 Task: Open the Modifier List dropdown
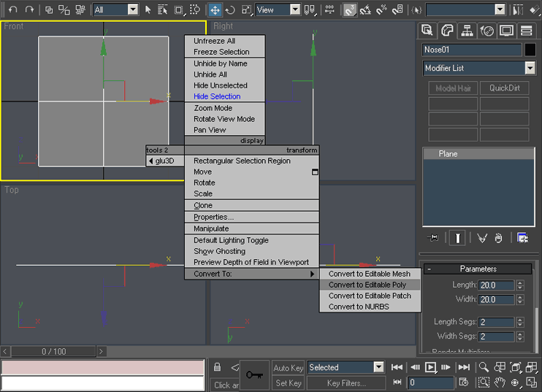(x=530, y=68)
